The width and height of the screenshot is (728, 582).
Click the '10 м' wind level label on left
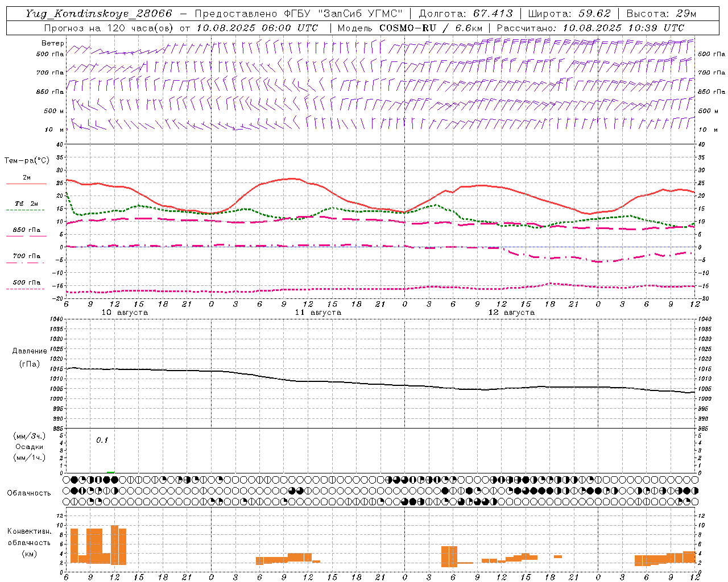(55, 130)
